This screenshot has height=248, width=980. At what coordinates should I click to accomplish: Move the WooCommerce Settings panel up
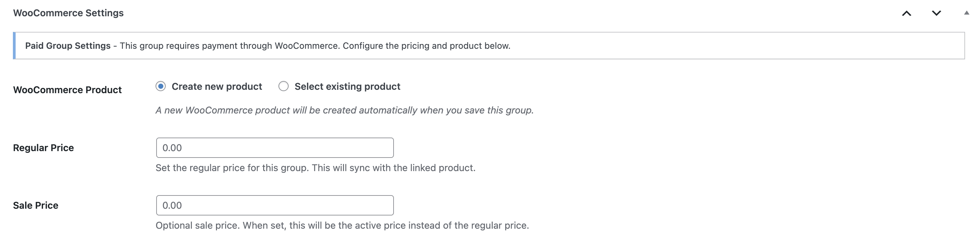(907, 13)
